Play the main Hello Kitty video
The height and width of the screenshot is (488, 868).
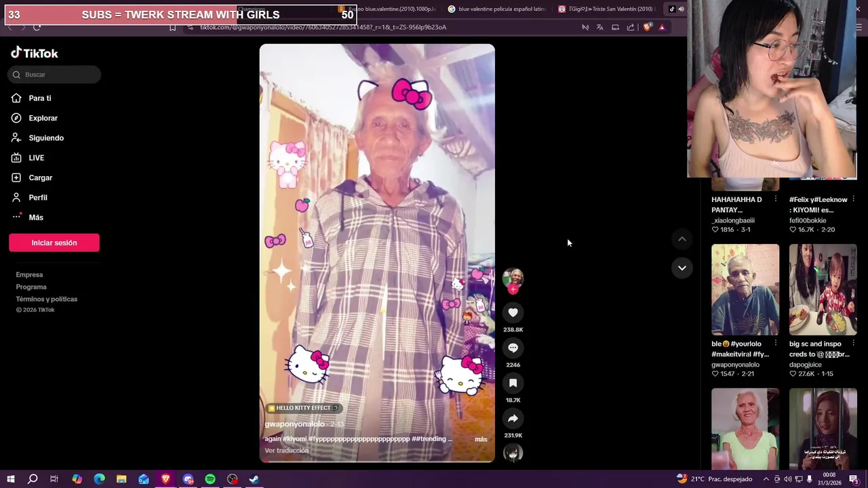(377, 253)
